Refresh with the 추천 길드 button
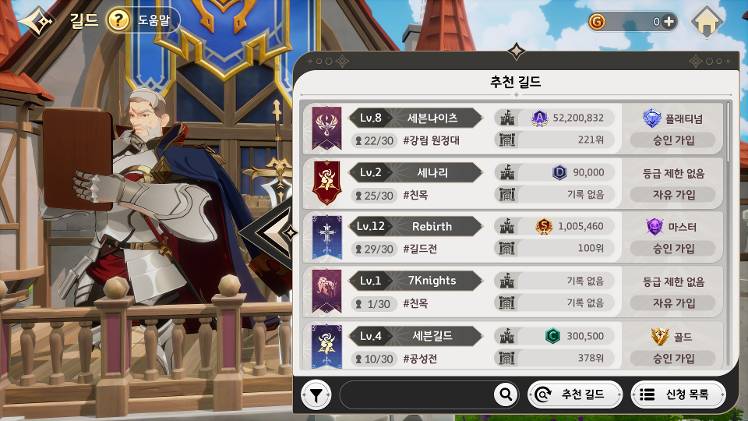The height and width of the screenshot is (421, 748). pos(575,394)
